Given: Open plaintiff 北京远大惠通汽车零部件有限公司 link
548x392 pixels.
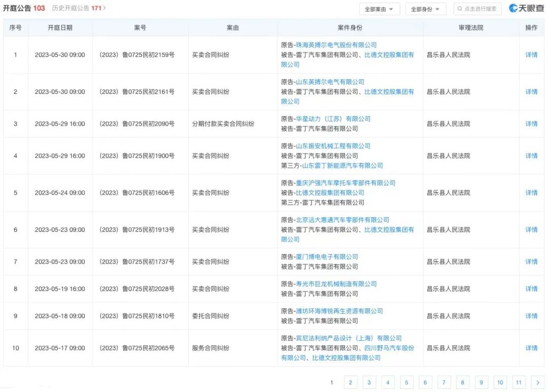Looking at the screenshot, I should click(342, 220).
